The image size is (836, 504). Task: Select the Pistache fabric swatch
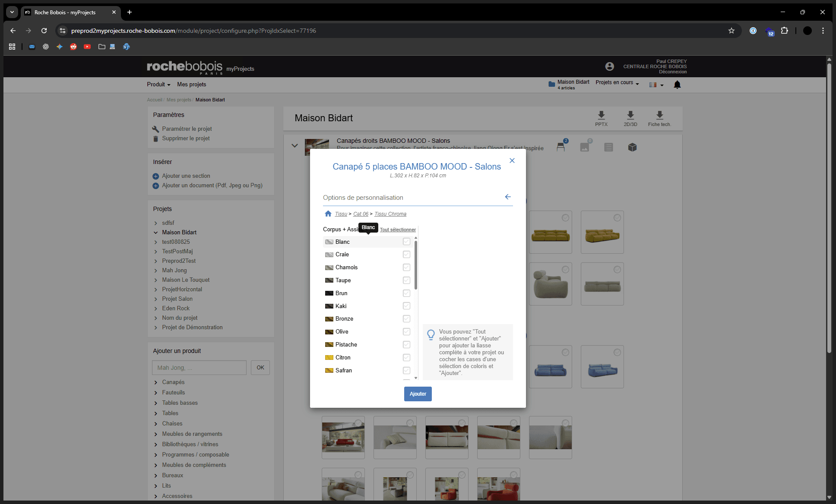click(x=329, y=345)
